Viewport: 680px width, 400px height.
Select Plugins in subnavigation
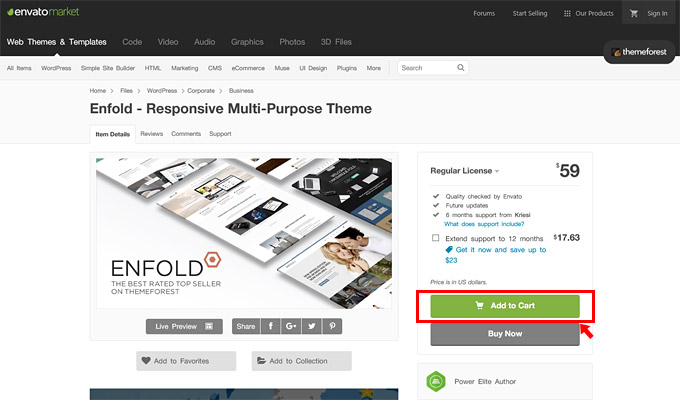(x=347, y=68)
